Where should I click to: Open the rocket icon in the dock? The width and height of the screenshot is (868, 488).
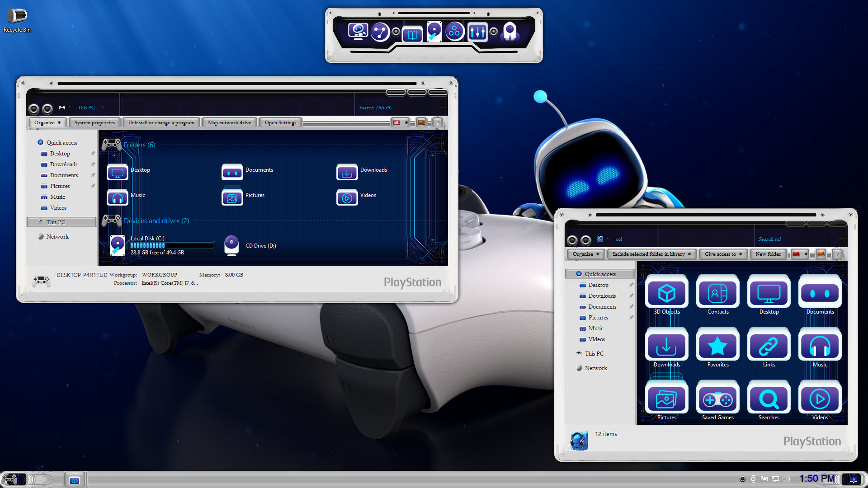510,32
